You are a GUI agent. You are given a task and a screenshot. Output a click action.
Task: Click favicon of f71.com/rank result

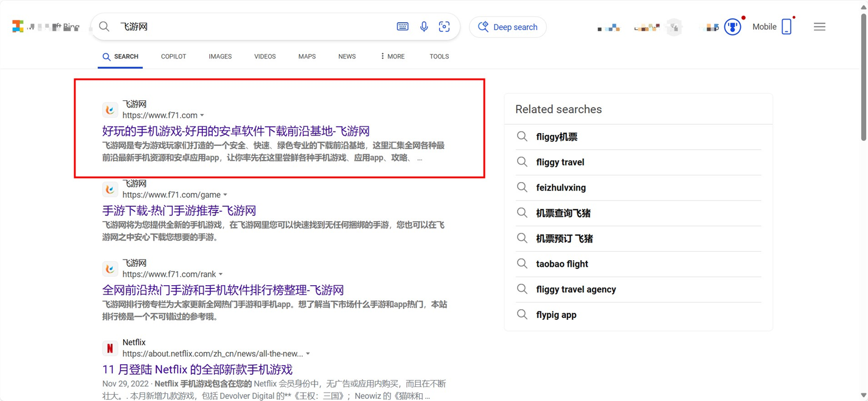pos(110,268)
